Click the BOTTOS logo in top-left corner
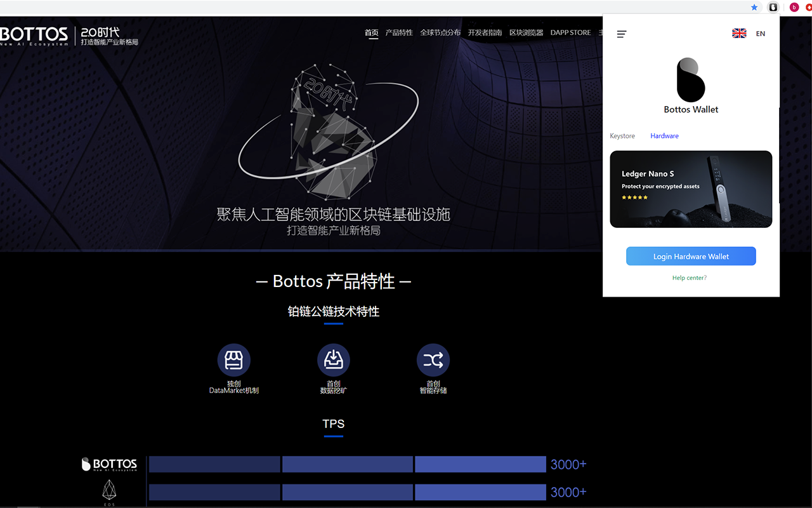Image resolution: width=812 pixels, height=508 pixels. click(x=35, y=35)
